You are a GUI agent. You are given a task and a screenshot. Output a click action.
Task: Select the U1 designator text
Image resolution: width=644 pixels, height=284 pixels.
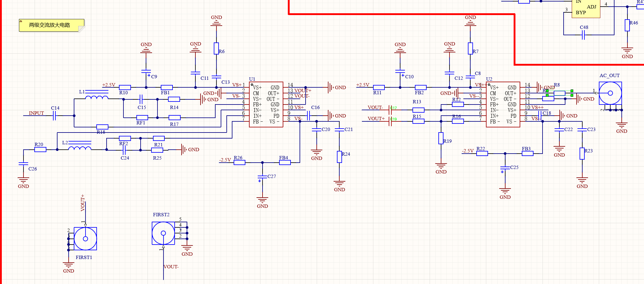252,79
